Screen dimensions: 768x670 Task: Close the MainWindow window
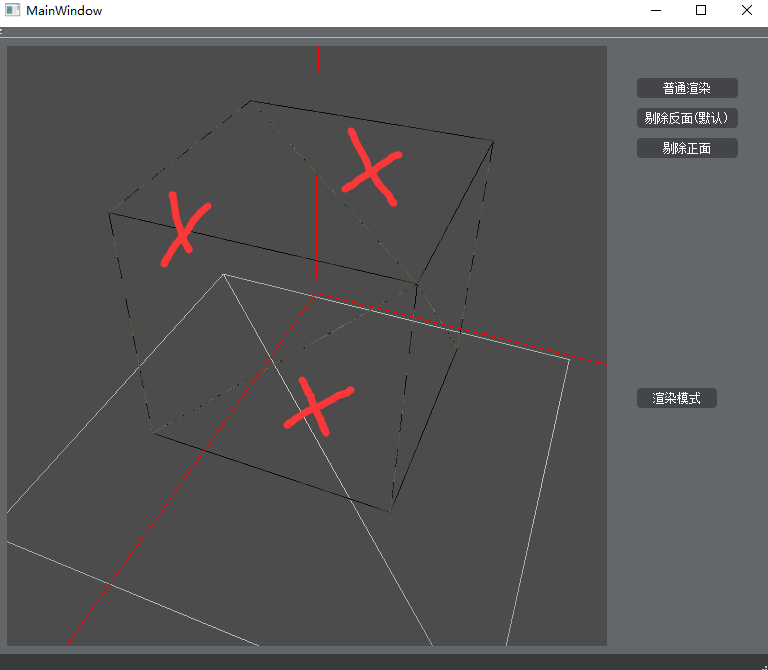point(746,10)
